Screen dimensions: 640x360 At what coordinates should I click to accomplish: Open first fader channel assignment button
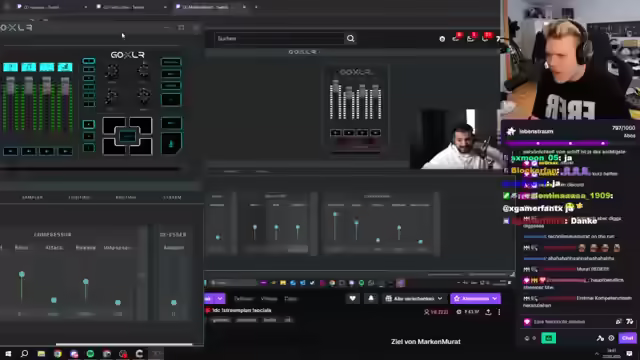click(x=10, y=67)
